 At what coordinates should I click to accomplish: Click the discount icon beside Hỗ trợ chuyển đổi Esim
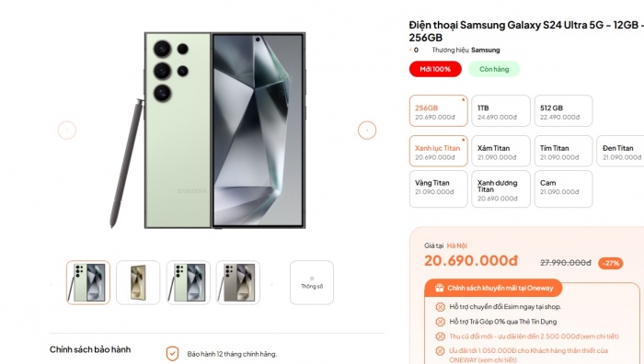(440, 306)
